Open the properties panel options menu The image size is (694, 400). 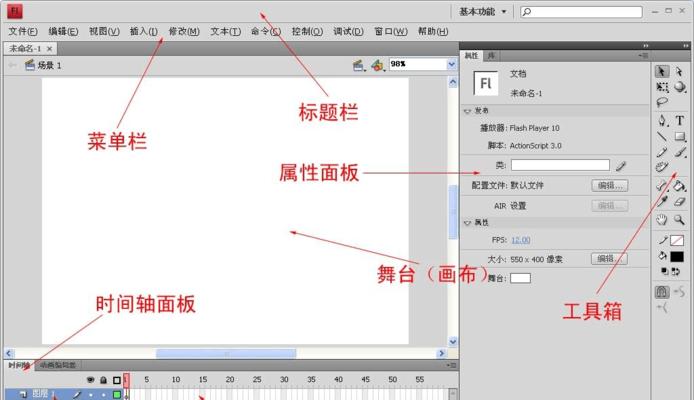(644, 56)
